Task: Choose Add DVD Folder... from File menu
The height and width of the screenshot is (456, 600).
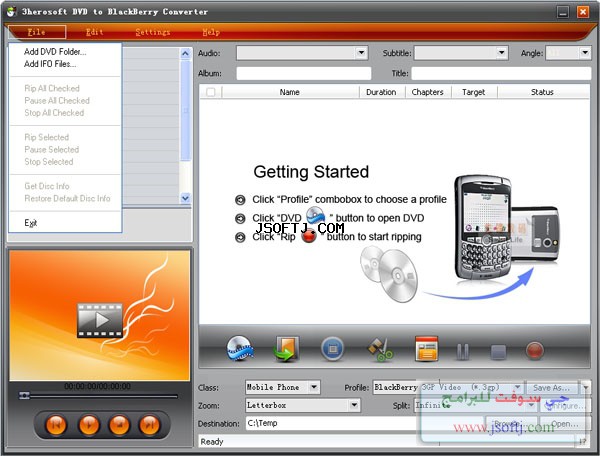Action: click(55, 52)
